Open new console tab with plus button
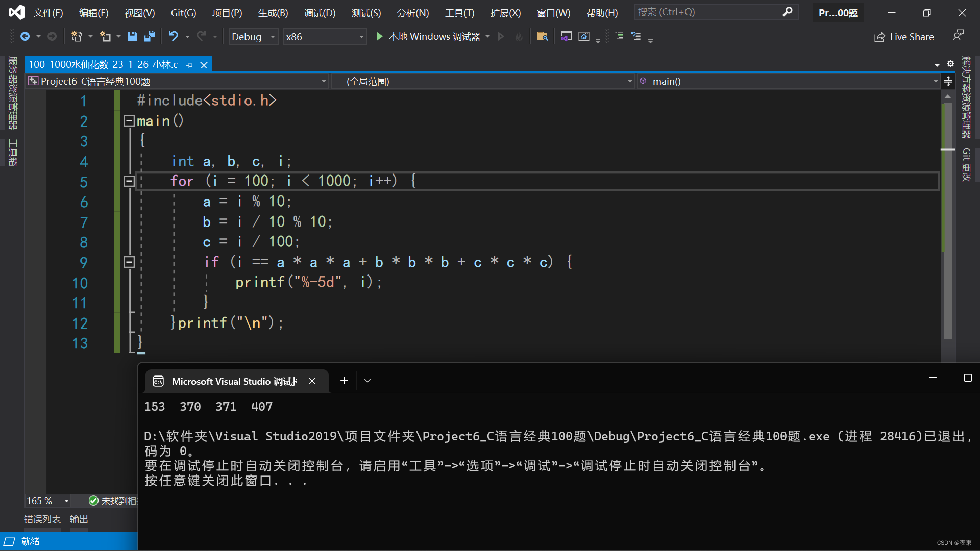 344,381
